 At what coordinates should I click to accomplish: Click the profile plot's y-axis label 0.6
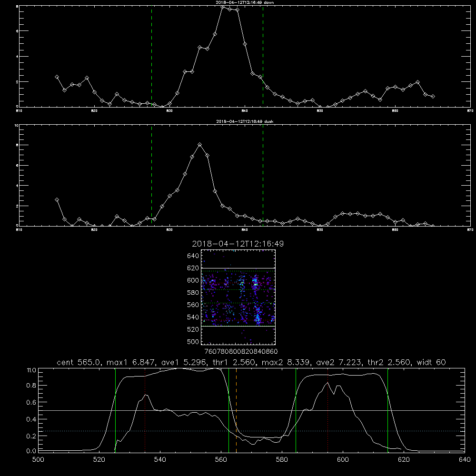(31, 402)
